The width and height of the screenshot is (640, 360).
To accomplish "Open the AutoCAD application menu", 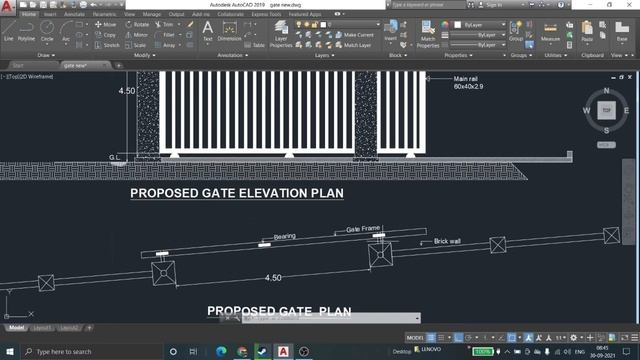I will click(x=7, y=7).
